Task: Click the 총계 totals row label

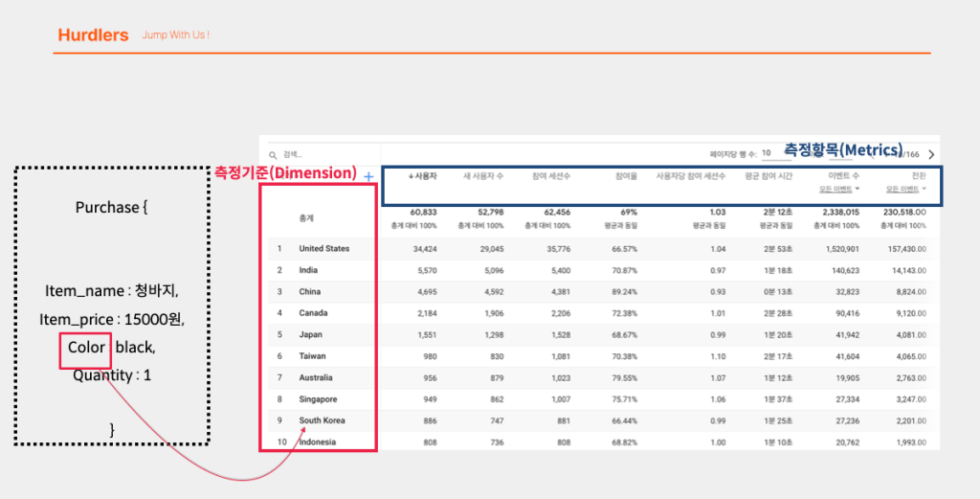Action: coord(306,219)
